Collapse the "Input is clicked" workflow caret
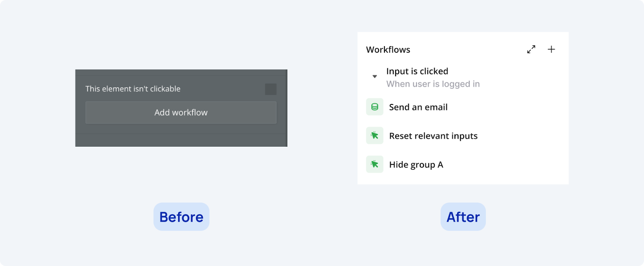Image resolution: width=644 pixels, height=266 pixels. pos(374,76)
